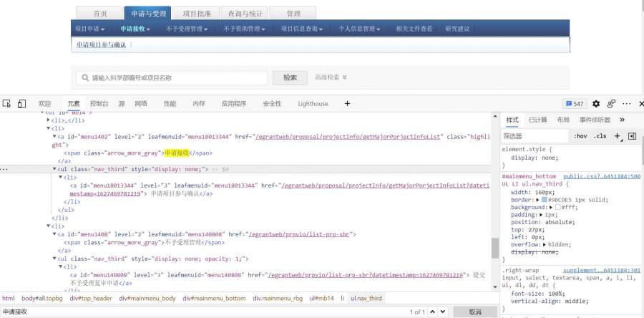Click the 检索 search button

click(290, 77)
